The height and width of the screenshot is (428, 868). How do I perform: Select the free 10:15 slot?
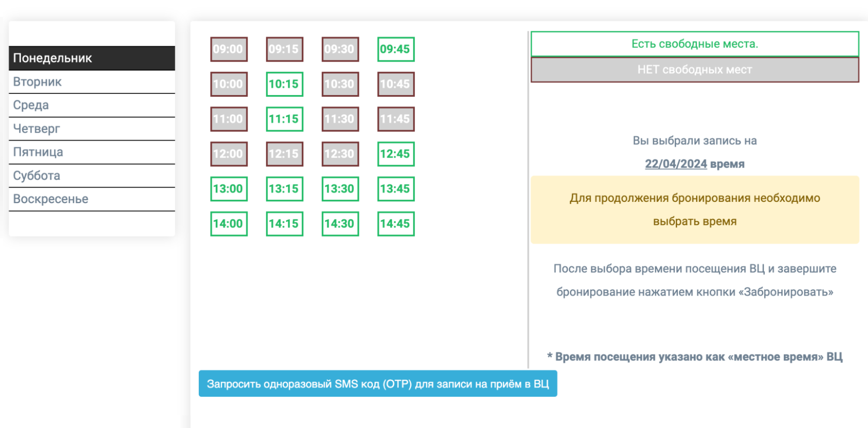coord(284,84)
